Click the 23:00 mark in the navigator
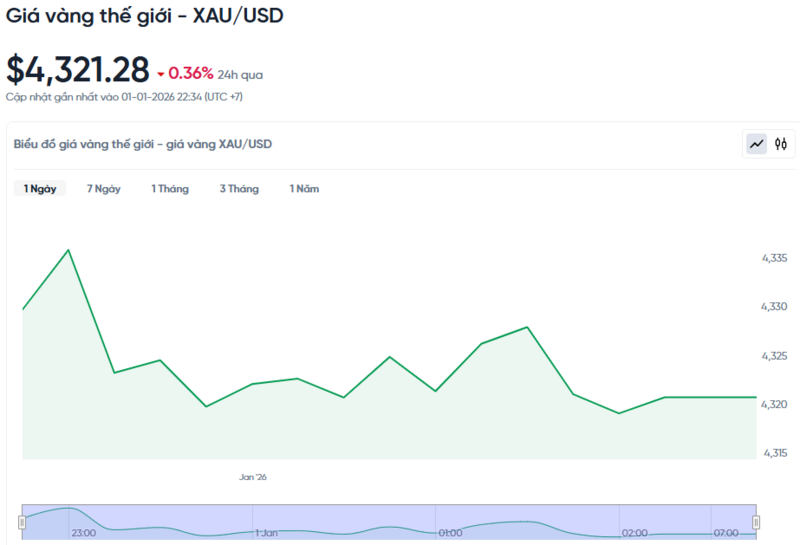The width and height of the screenshot is (800, 545). point(83,533)
